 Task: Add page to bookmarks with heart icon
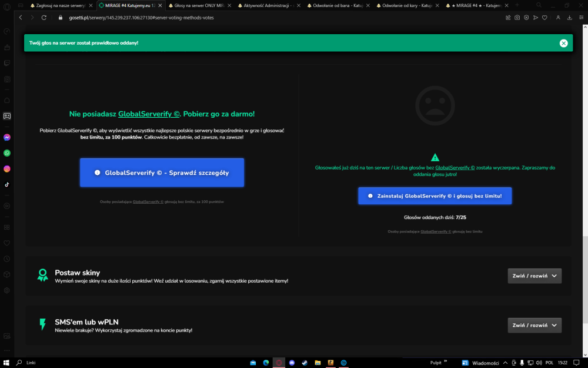(544, 18)
